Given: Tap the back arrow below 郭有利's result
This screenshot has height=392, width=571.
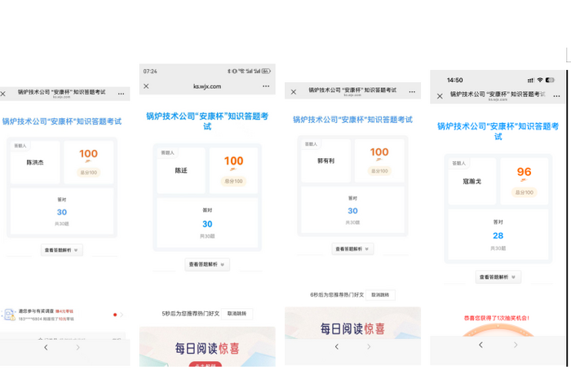Looking at the screenshot, I should click(337, 346).
